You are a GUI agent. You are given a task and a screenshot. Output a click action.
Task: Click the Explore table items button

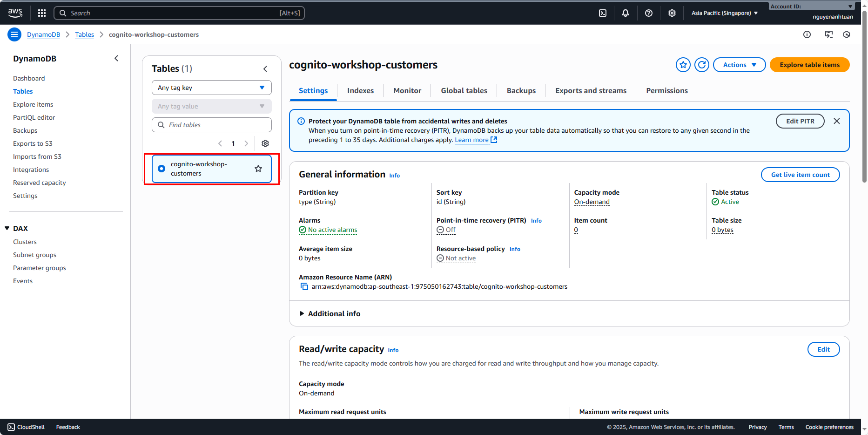pos(809,65)
